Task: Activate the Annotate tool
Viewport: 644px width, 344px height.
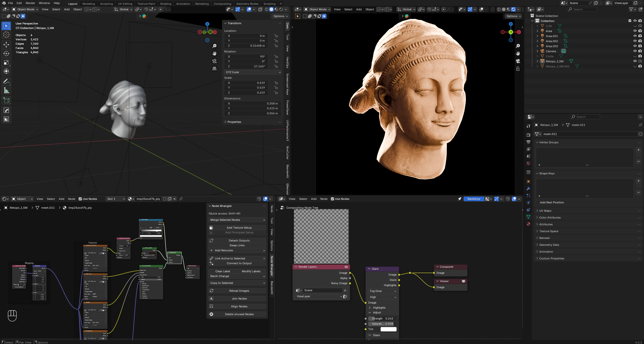Action: coord(6,81)
